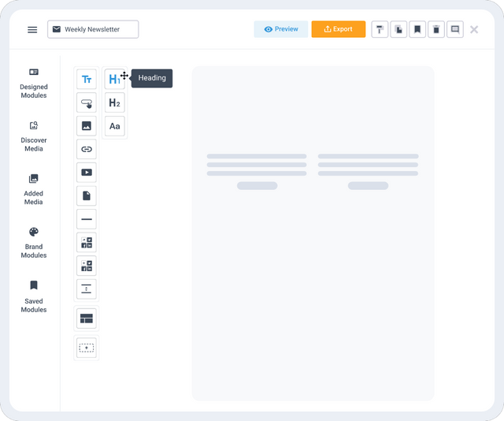504x421 pixels.
Task: Open Designed Modules panel
Action: (34, 84)
